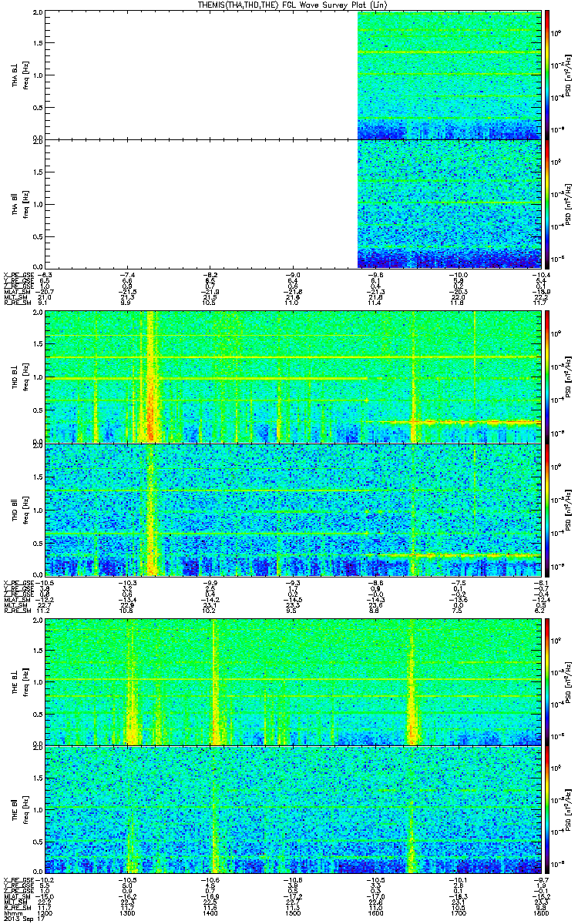This screenshot has width=578, height=924.
Task: Select the THE Bll spectrogram panel
Action: (x=294, y=810)
